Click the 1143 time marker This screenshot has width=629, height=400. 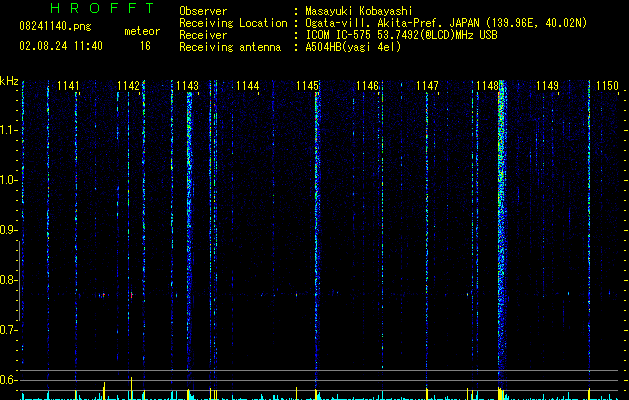click(187, 86)
